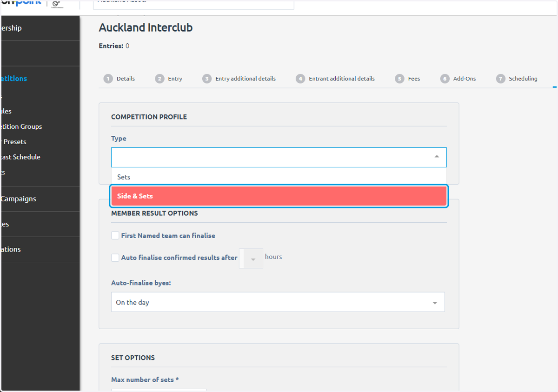
Task: Click the Max number of sets field
Action: (x=159, y=390)
